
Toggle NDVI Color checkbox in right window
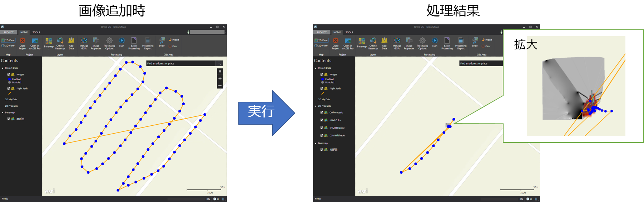322,120
